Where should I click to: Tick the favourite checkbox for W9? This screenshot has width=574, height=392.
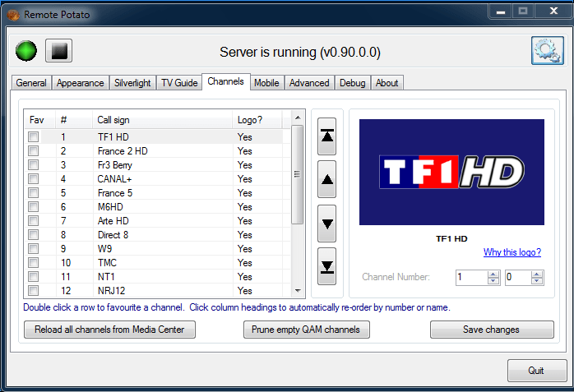click(x=34, y=249)
